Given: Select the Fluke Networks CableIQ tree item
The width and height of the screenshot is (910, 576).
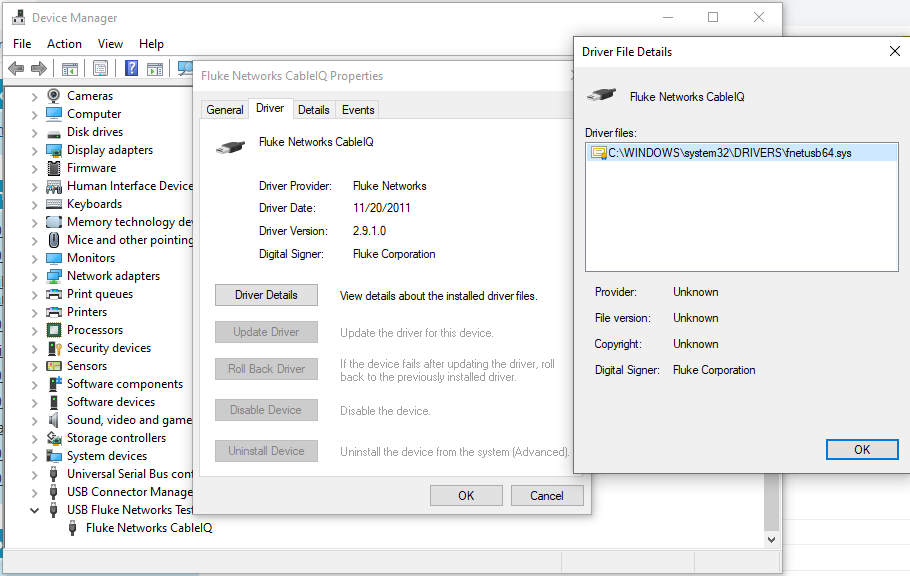Looking at the screenshot, I should [x=149, y=528].
